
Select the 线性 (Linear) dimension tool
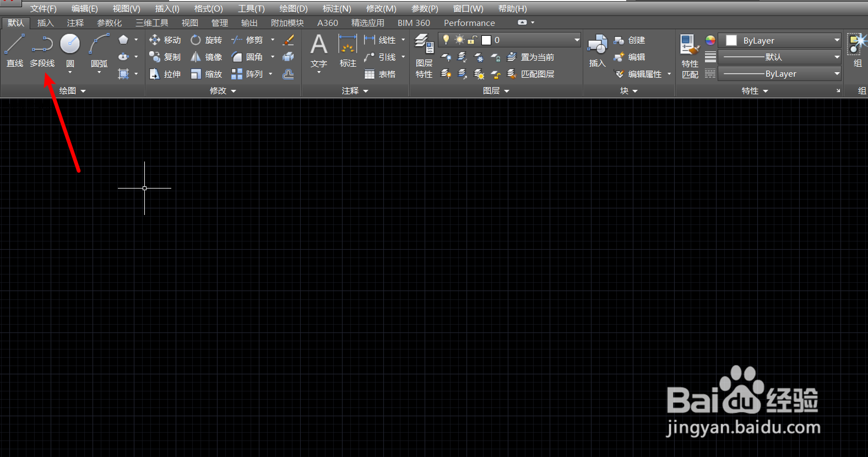[x=380, y=40]
